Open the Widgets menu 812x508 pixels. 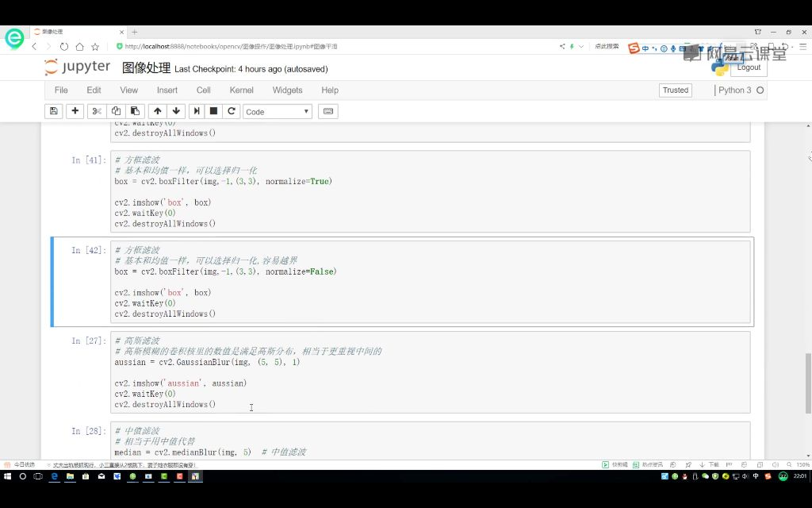coord(287,90)
